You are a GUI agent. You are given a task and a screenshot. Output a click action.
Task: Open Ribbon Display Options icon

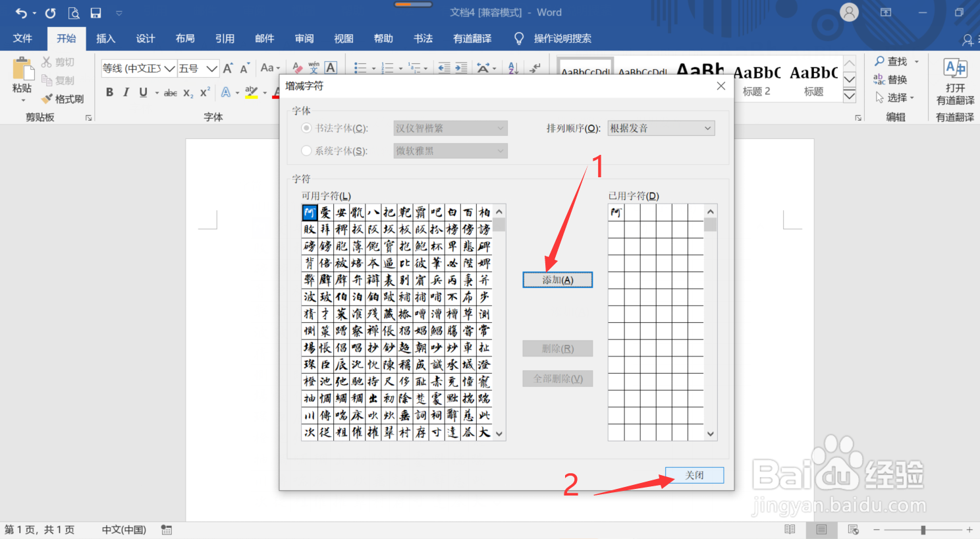click(886, 13)
